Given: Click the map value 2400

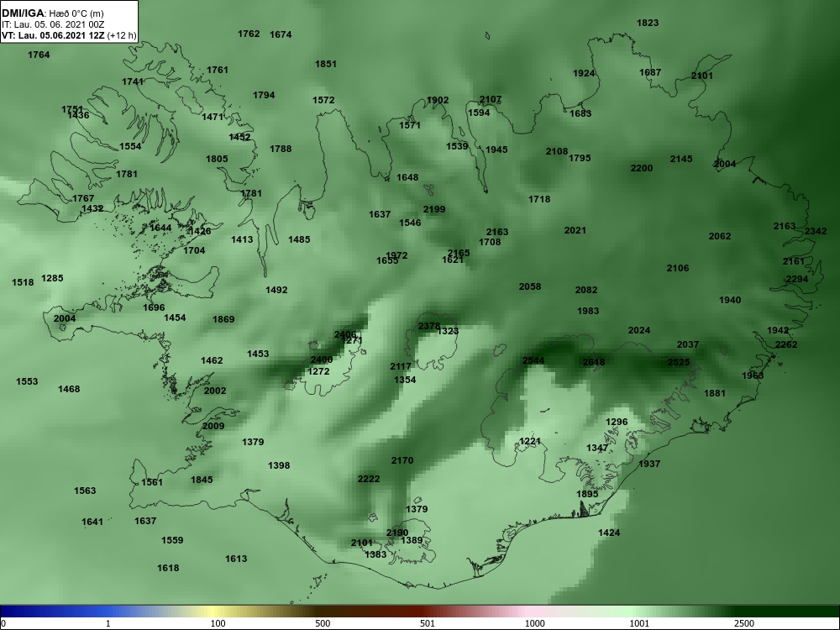Looking at the screenshot, I should point(322,360).
